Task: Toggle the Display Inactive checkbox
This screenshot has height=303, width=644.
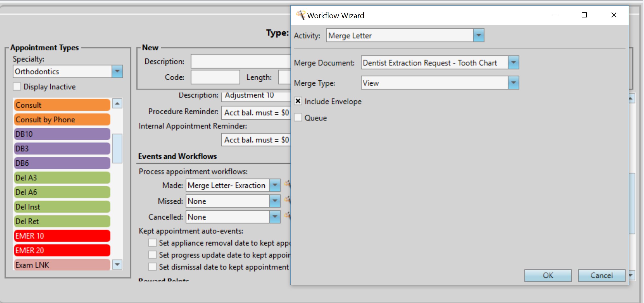Action: (x=17, y=87)
